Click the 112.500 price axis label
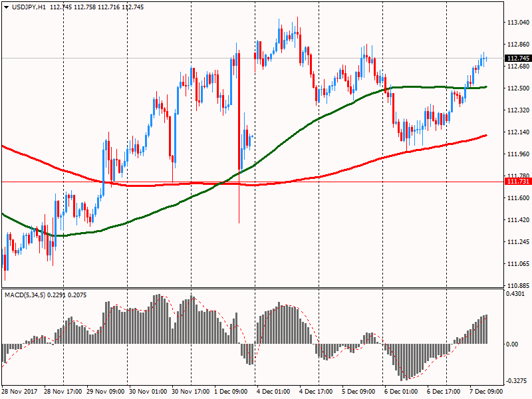Image resolution: width=532 pixels, height=399 pixels. pyautogui.click(x=517, y=88)
